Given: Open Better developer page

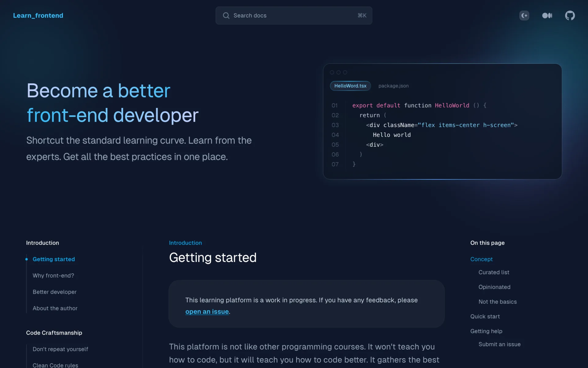Looking at the screenshot, I should 55,292.
